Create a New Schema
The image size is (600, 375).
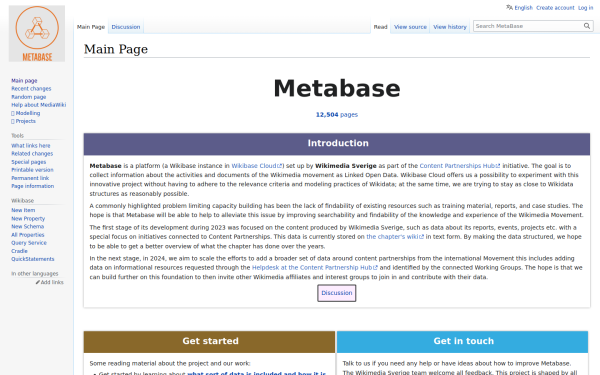click(28, 227)
